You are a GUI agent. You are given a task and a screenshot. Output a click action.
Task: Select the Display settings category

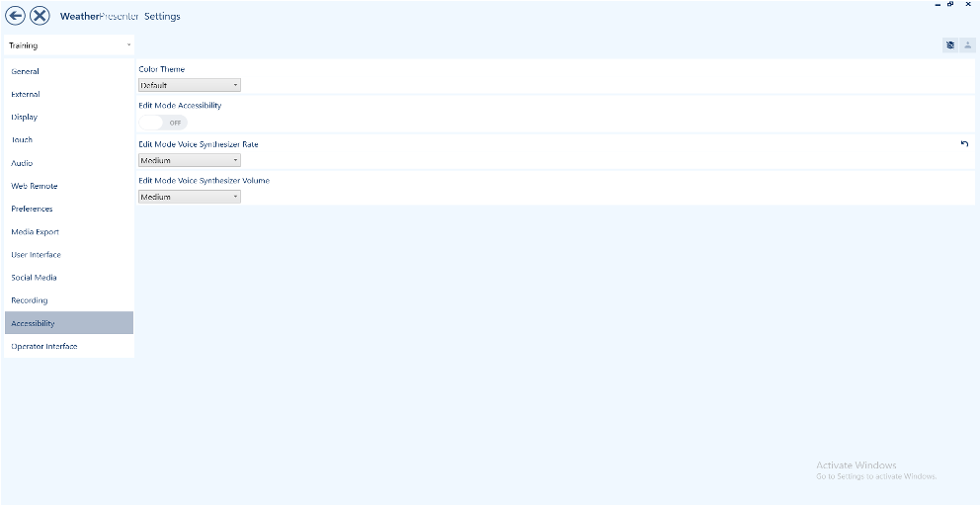(x=25, y=118)
